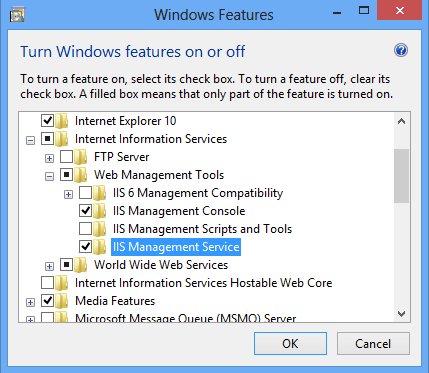Toggle the Internet Information Services checkbox

tap(47, 138)
